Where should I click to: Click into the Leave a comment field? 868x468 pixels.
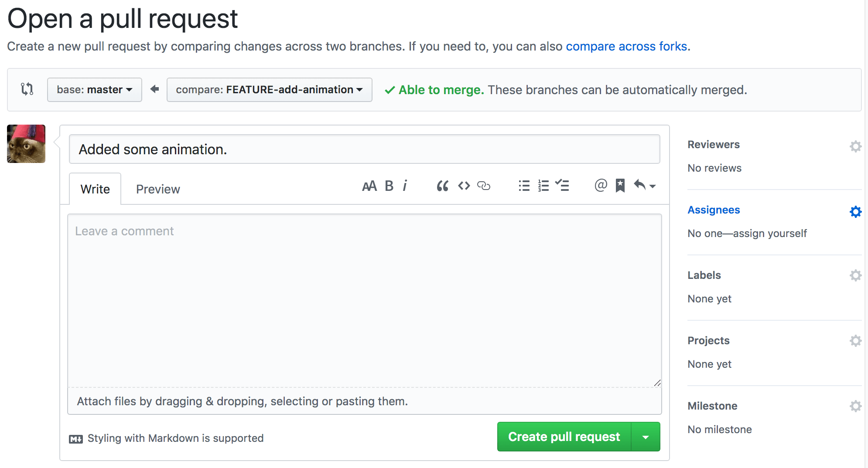(x=364, y=301)
